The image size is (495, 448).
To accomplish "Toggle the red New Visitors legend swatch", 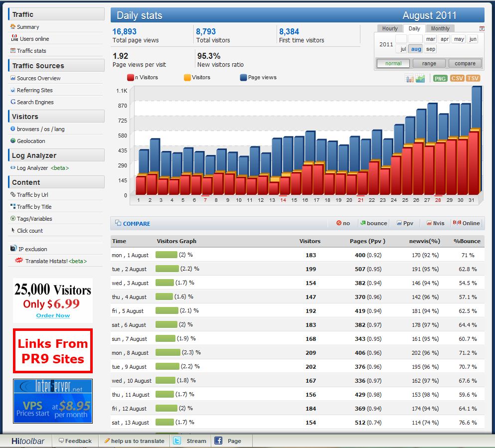I will pos(131,77).
